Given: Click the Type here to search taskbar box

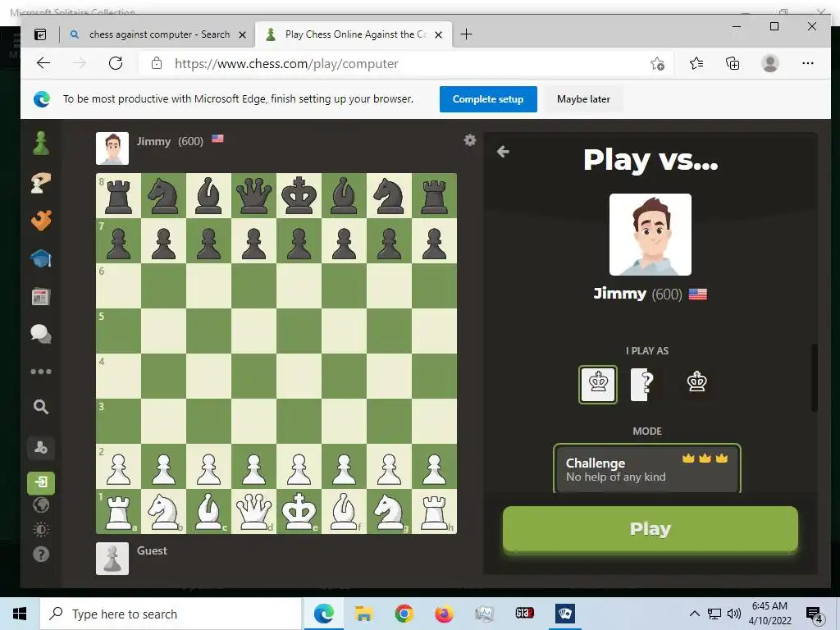Looking at the screenshot, I should pyautogui.click(x=171, y=614).
